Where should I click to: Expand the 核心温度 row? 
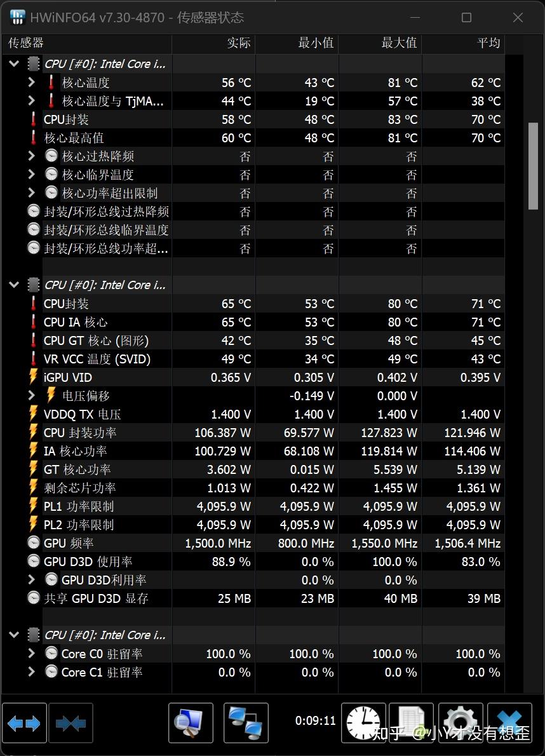tap(32, 83)
